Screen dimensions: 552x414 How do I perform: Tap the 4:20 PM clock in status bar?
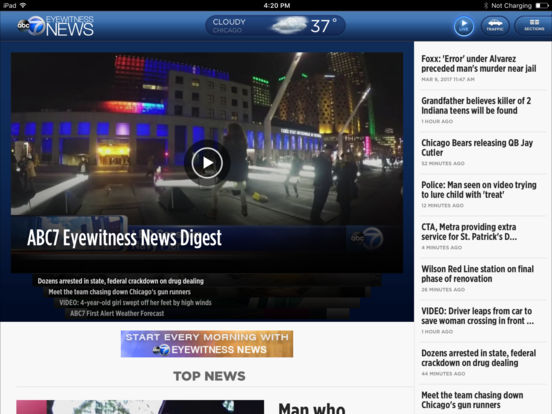[277, 5]
